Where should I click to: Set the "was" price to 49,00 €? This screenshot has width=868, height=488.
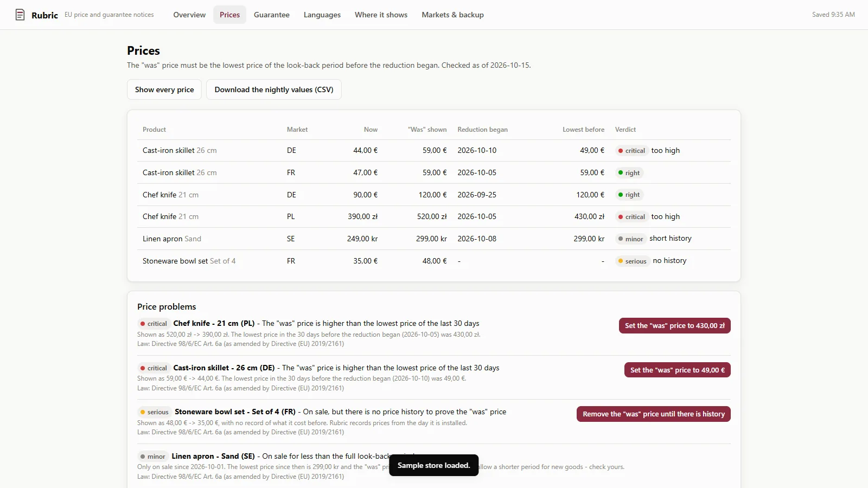(x=678, y=370)
